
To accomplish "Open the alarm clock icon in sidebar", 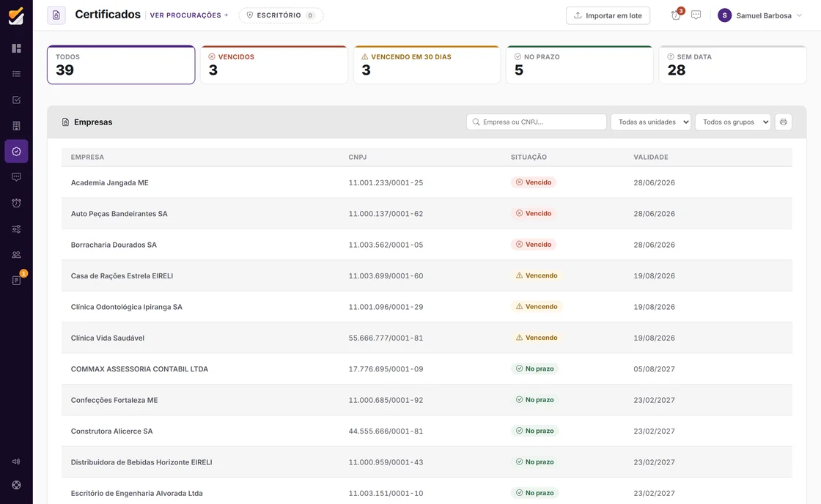I will [16, 203].
